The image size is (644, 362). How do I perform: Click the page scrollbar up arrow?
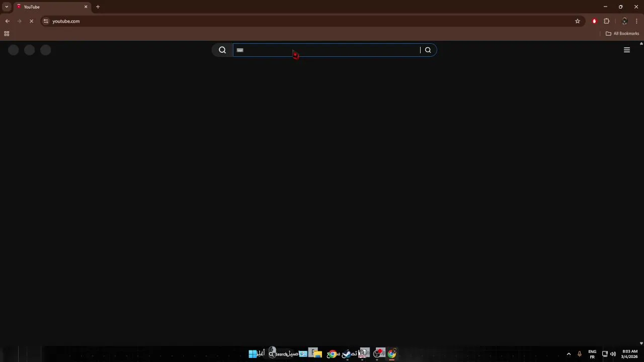(641, 44)
